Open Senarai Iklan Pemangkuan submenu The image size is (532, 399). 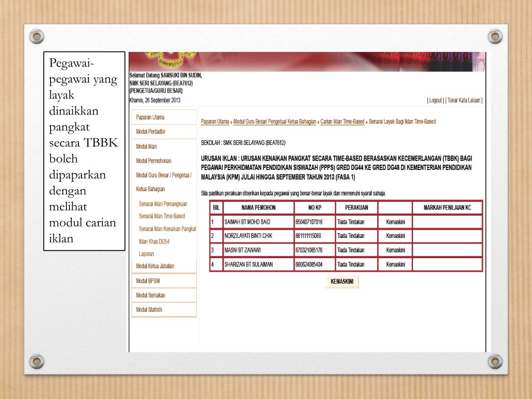pos(163,204)
